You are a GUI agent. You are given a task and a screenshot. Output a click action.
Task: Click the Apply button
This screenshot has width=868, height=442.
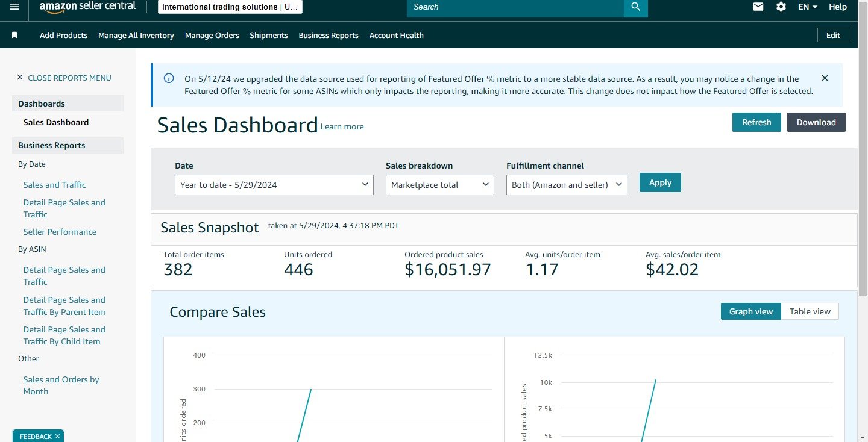coord(659,182)
